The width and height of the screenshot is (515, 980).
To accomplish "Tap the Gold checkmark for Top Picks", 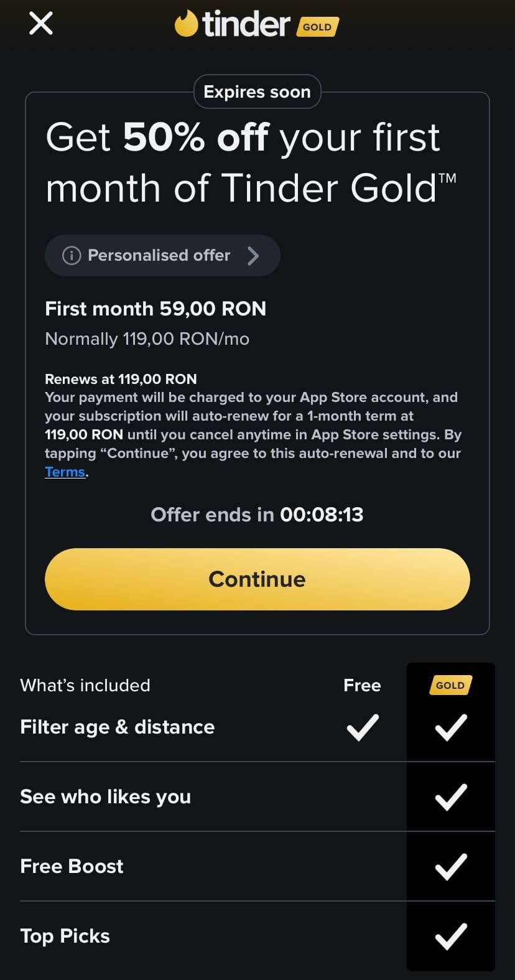I will point(451,936).
